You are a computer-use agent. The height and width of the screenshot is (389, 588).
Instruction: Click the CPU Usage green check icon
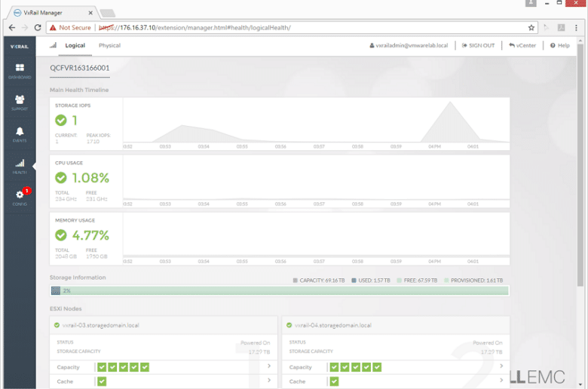[61, 177]
